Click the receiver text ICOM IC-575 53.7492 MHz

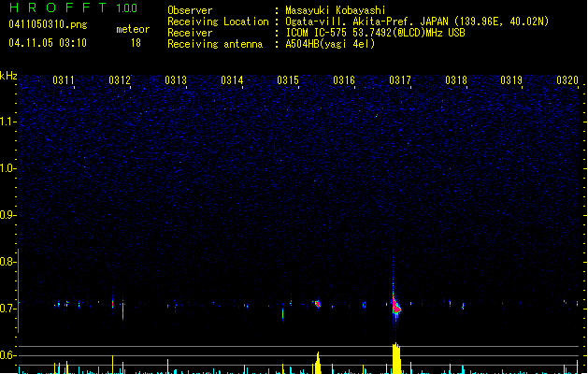376,33
